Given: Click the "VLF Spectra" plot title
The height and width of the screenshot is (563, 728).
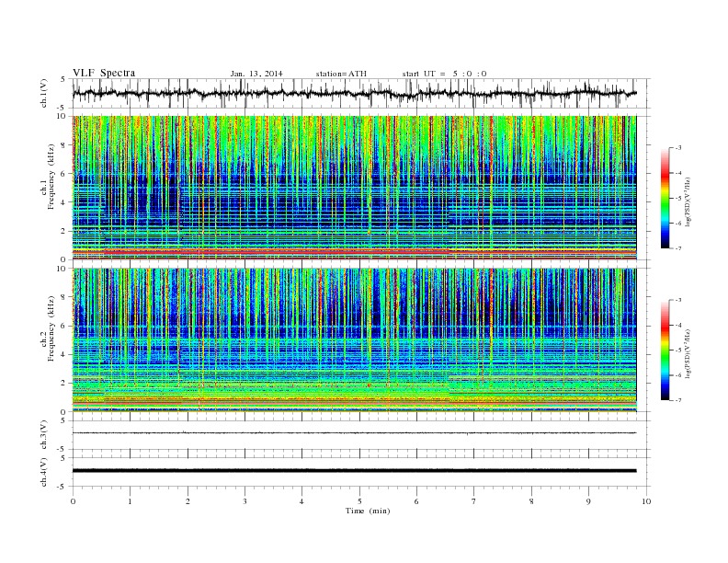Looking at the screenshot, I should click(104, 73).
